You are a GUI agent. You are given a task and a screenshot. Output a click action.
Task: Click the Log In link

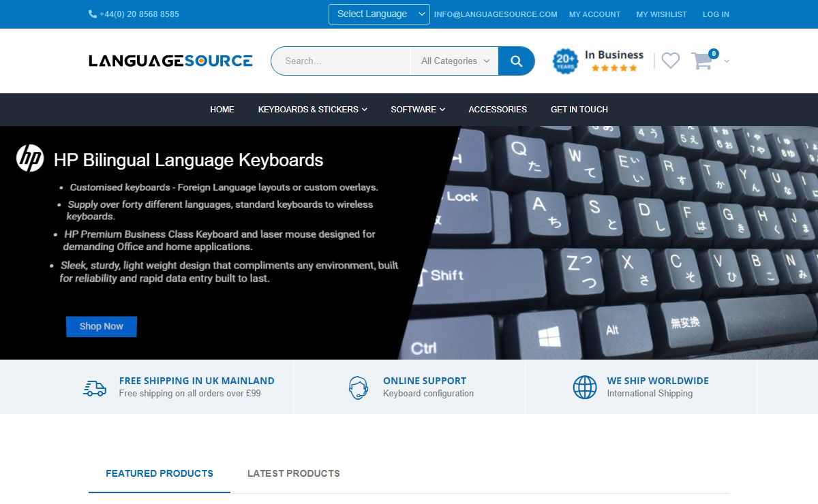716,14
